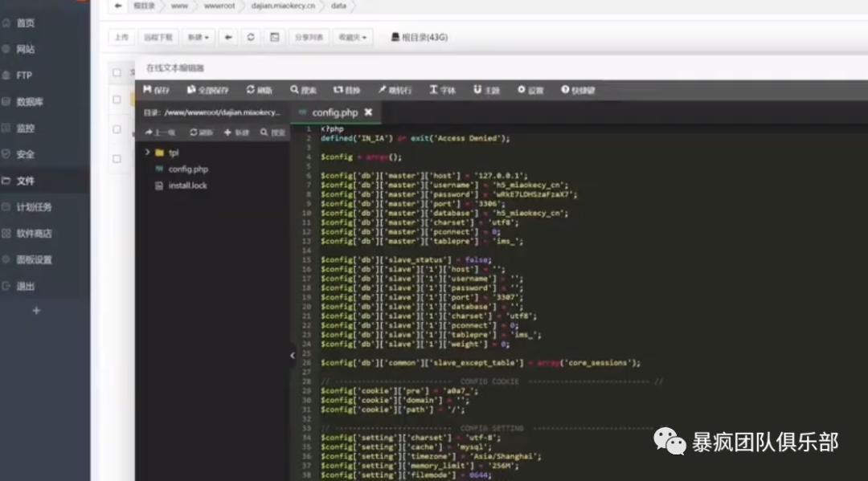Viewport: 868px width, 481px height.
Task: Open install.lock in the file tree
Action: click(187, 185)
